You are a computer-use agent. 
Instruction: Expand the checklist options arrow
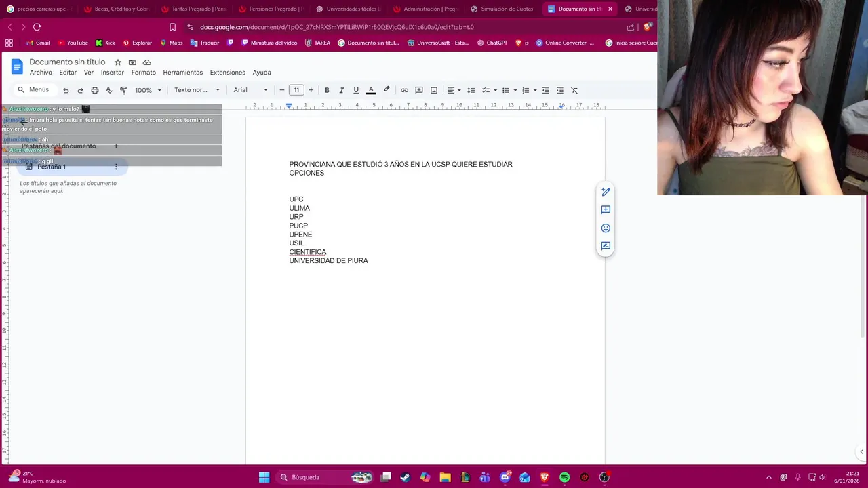tap(495, 90)
